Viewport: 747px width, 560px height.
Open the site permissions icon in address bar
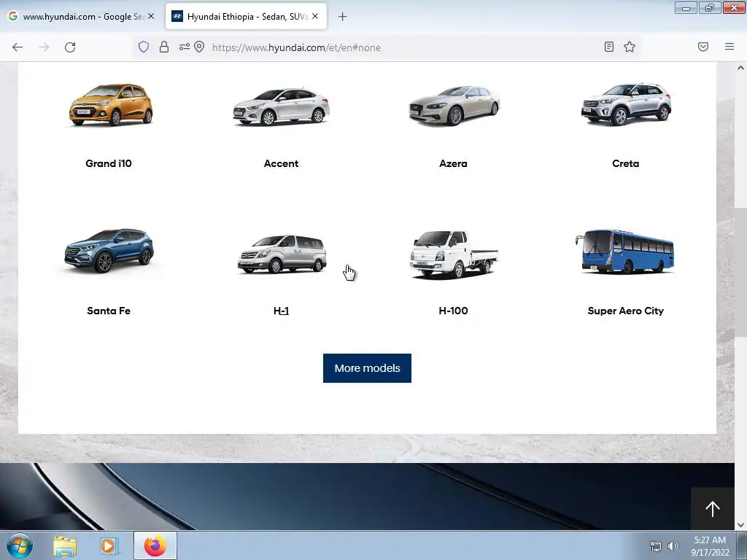(185, 47)
